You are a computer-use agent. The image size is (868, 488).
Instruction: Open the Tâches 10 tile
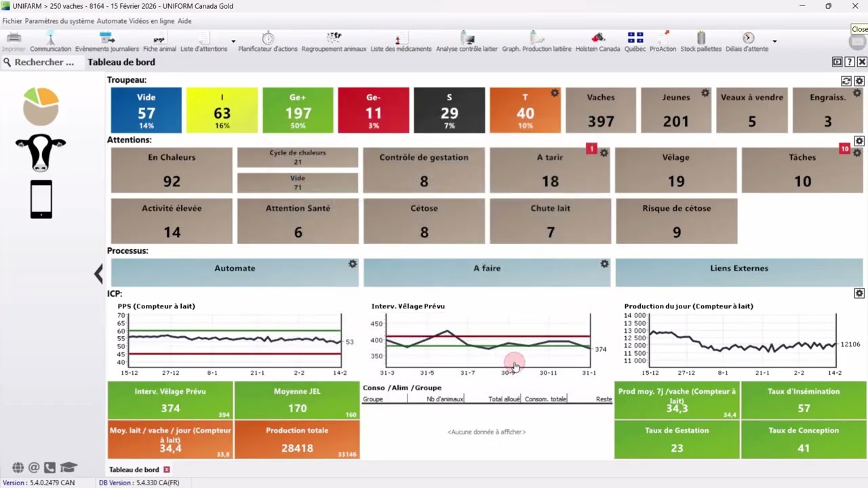(802, 170)
